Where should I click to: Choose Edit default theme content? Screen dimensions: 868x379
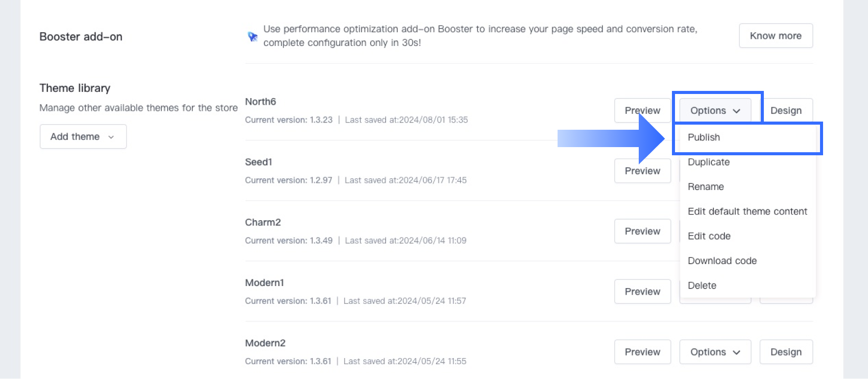(x=748, y=211)
